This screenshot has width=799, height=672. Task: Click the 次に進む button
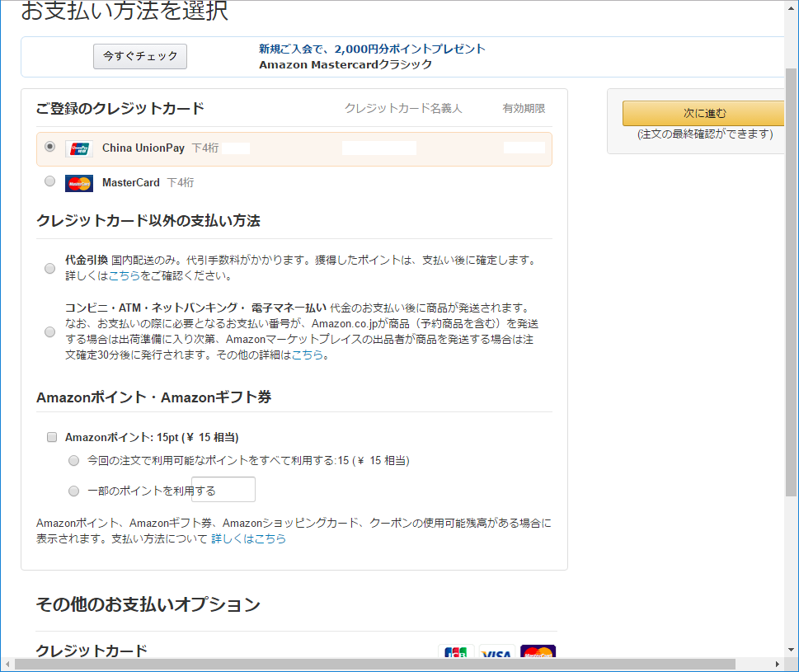tap(704, 113)
